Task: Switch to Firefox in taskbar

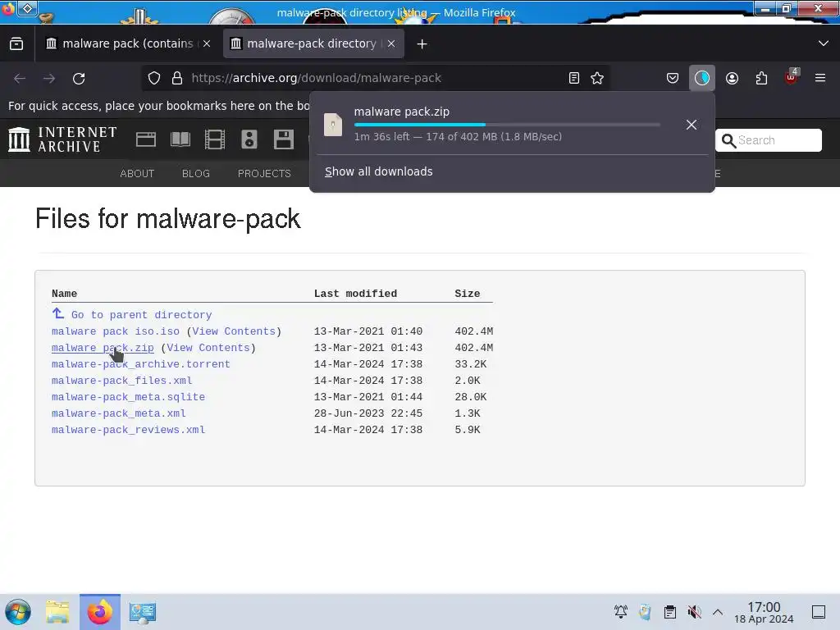Action: 99,612
